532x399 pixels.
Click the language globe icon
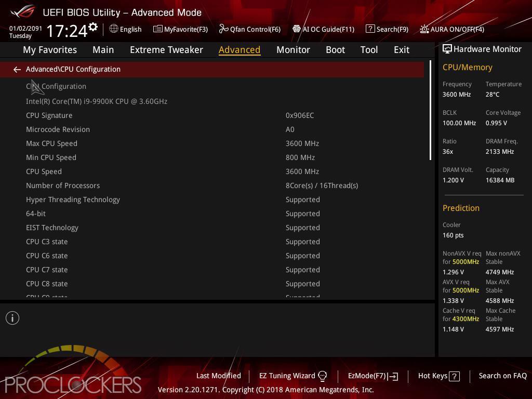click(114, 29)
